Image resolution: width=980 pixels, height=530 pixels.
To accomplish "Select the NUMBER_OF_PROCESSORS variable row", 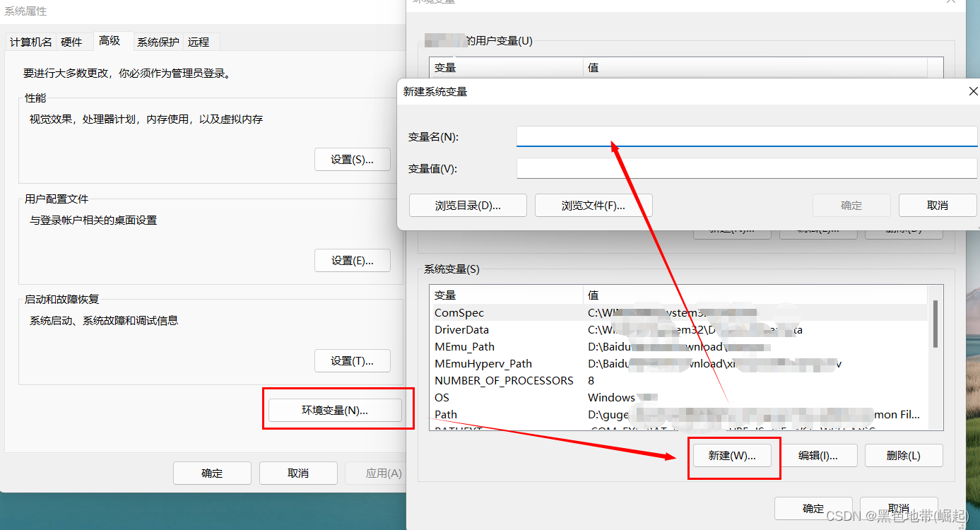I will (x=678, y=380).
